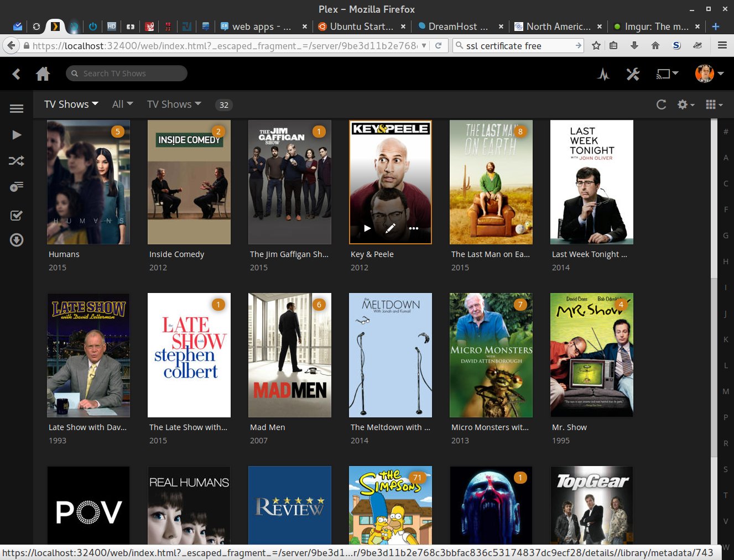Open Plex settings wrench icon
Screen dimensions: 734x560
pyautogui.click(x=633, y=74)
